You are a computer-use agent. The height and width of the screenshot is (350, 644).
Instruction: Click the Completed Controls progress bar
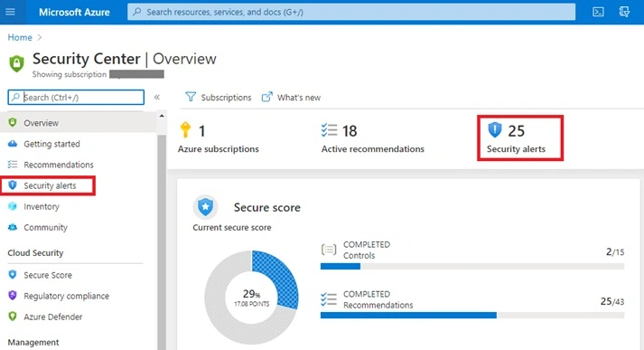[x=472, y=267]
